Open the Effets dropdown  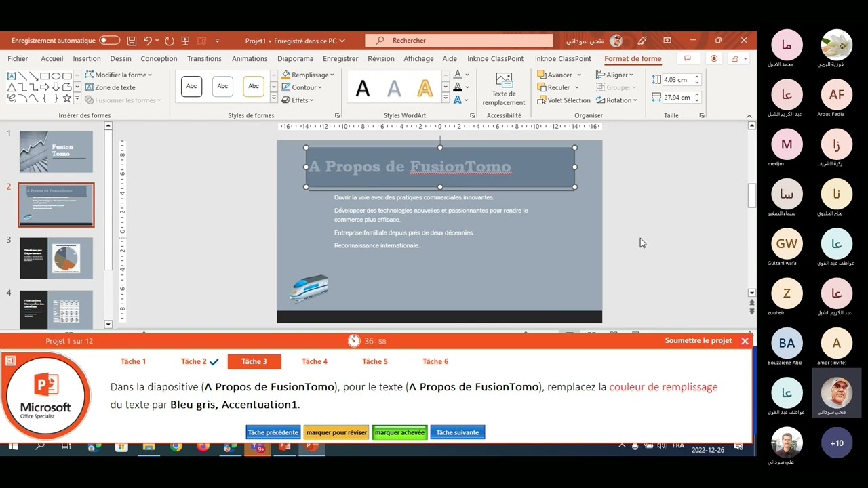coord(298,100)
